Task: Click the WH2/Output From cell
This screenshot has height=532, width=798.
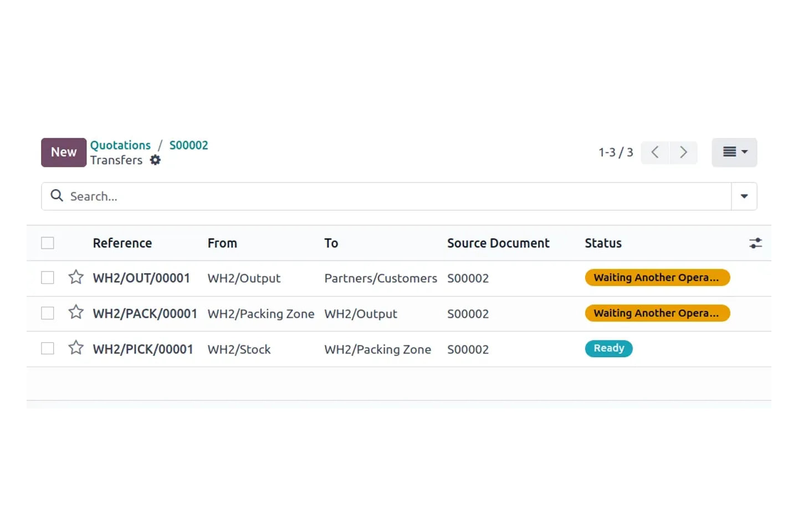Action: pos(244,278)
